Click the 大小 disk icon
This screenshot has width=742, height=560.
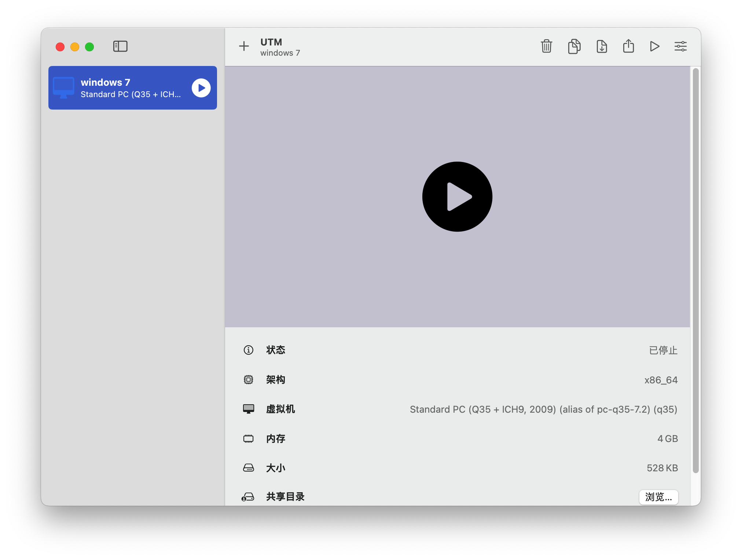[249, 468]
